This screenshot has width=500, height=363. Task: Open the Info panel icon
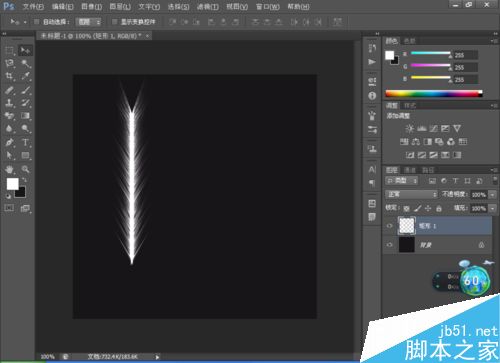372,96
